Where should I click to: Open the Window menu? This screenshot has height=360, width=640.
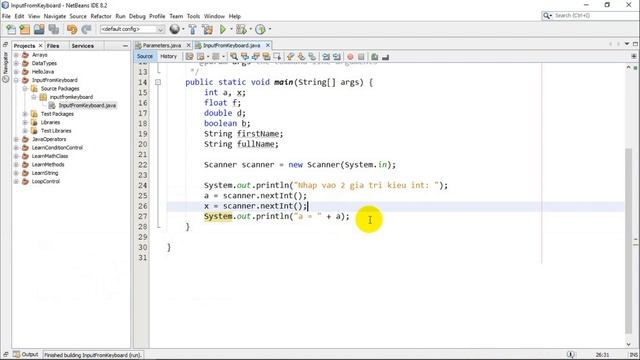(x=214, y=16)
